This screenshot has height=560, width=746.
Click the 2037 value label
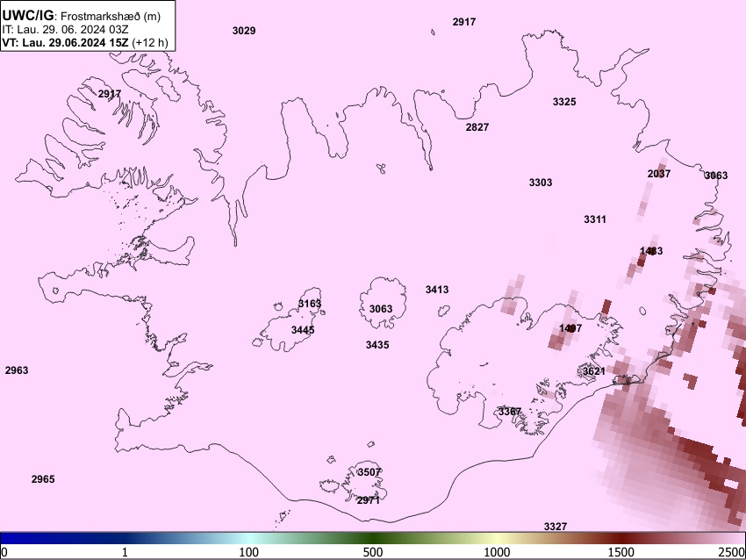659,174
